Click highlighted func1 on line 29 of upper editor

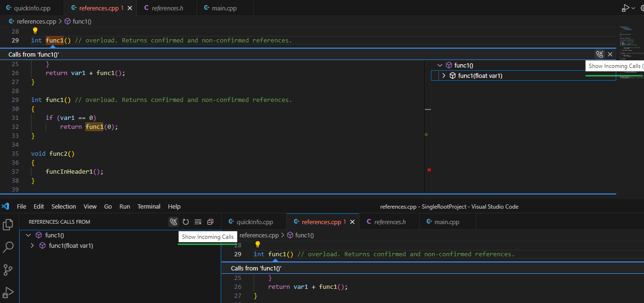pos(55,40)
